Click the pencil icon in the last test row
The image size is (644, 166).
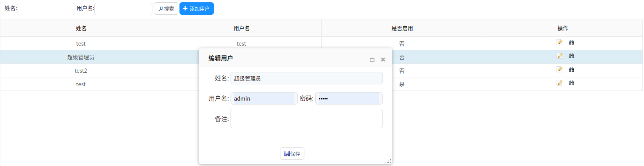click(x=559, y=83)
